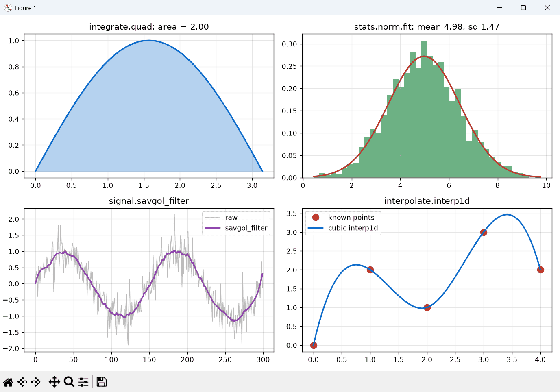
Task: Click the 'Figure 1' window title text
Action: point(25,8)
